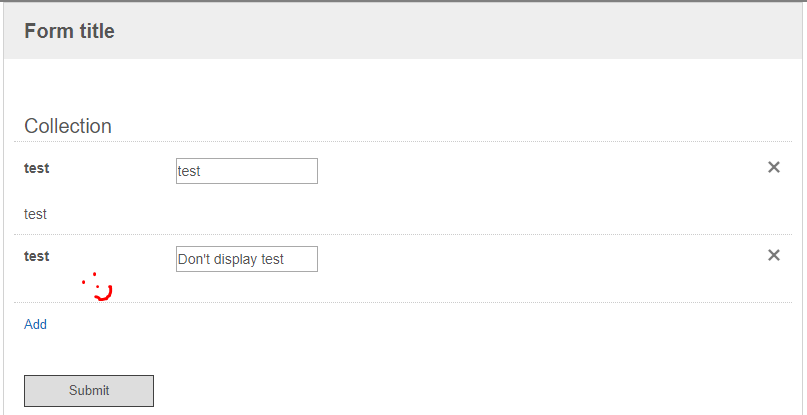The height and width of the screenshot is (415, 807).
Task: Focus the "Don't display test" text field
Action: pyautogui.click(x=246, y=259)
